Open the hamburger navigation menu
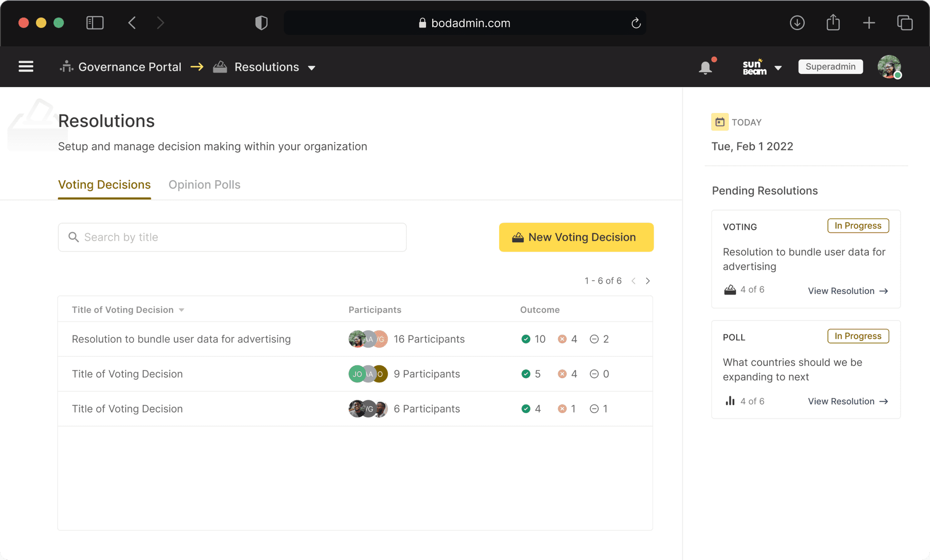 [26, 67]
